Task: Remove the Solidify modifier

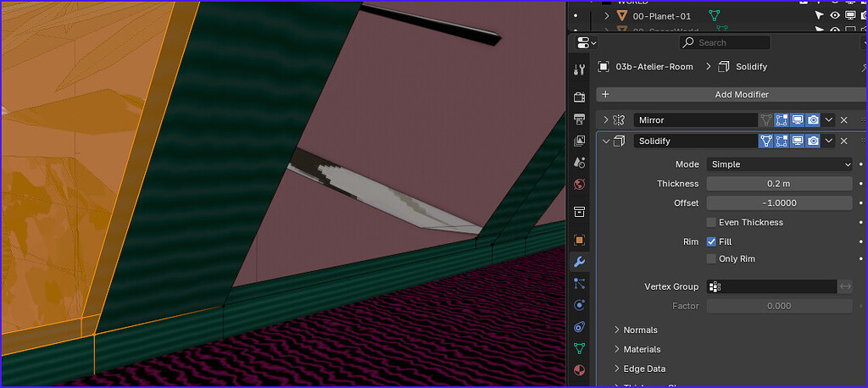Action: [843, 141]
